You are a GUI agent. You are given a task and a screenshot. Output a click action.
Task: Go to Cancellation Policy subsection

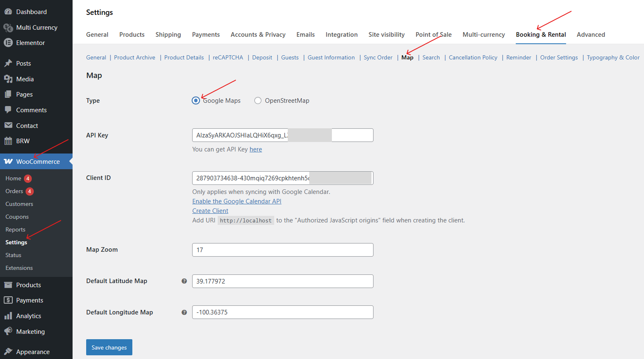click(472, 58)
